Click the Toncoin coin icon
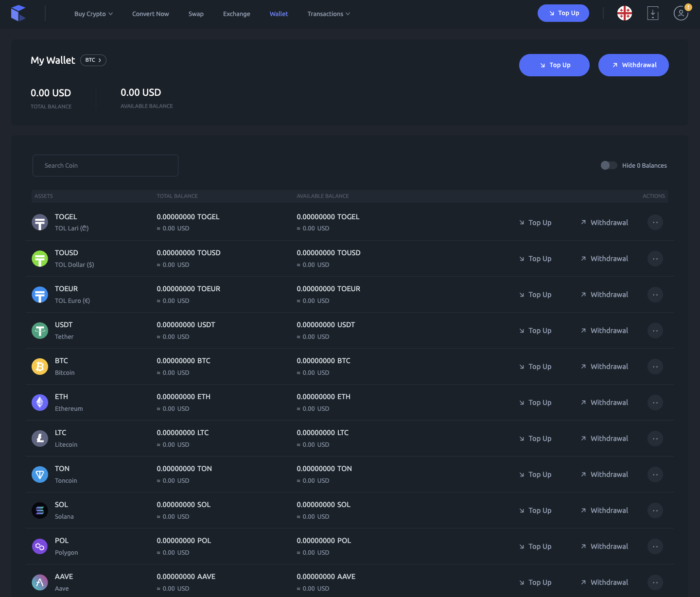This screenshot has height=597, width=700. point(40,474)
